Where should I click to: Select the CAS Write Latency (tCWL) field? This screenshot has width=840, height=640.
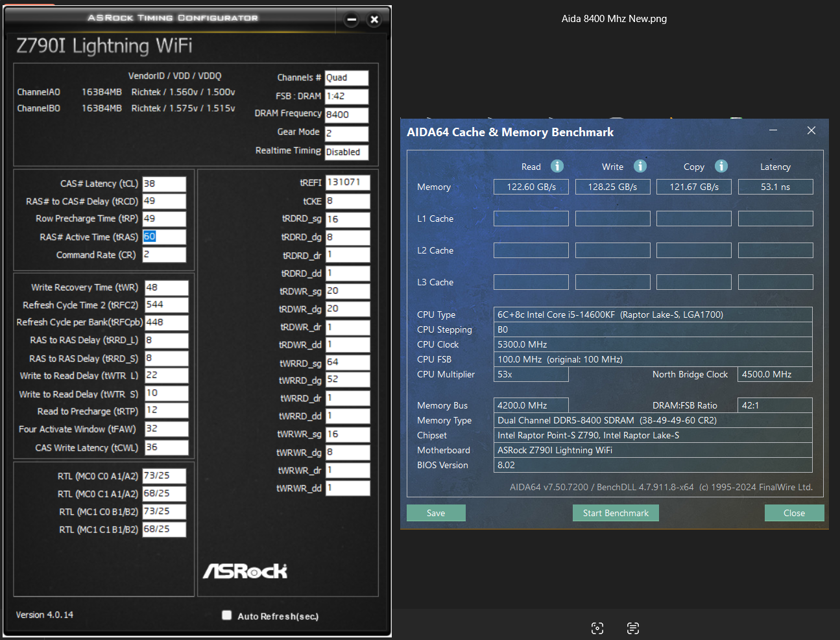(x=167, y=447)
